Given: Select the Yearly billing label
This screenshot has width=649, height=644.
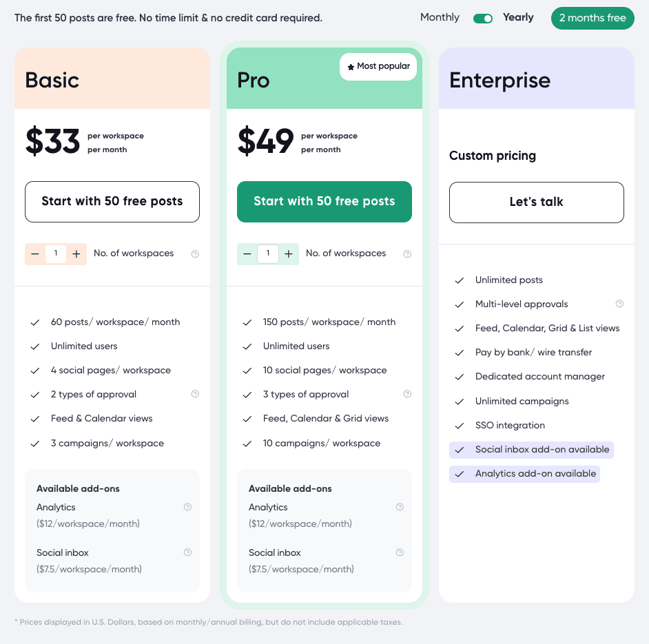Looking at the screenshot, I should 517,17.
